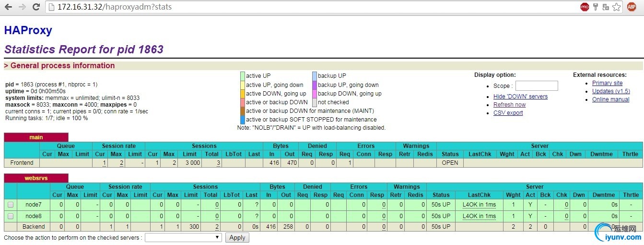The height and width of the screenshot is (245, 644).
Task: Click the SOFT STOPPED for maintenance swatch
Action: coord(242,120)
